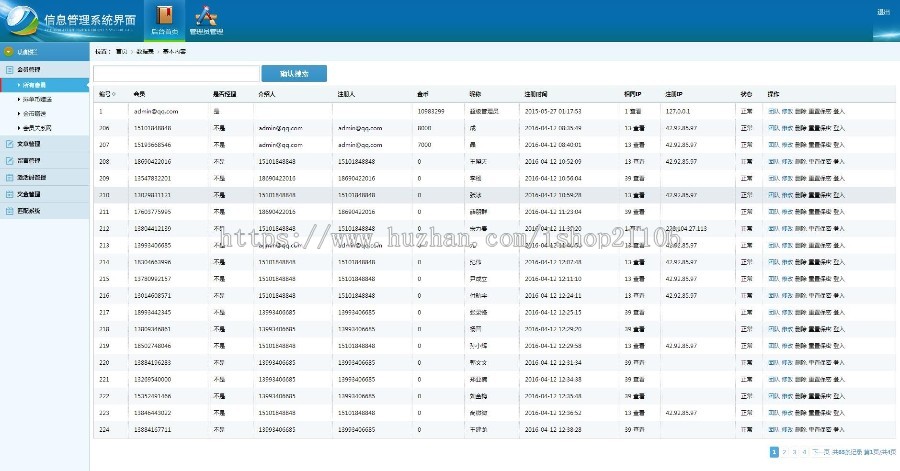Click 修改 link in admin row 1
The height and width of the screenshot is (471, 900).
click(787, 111)
